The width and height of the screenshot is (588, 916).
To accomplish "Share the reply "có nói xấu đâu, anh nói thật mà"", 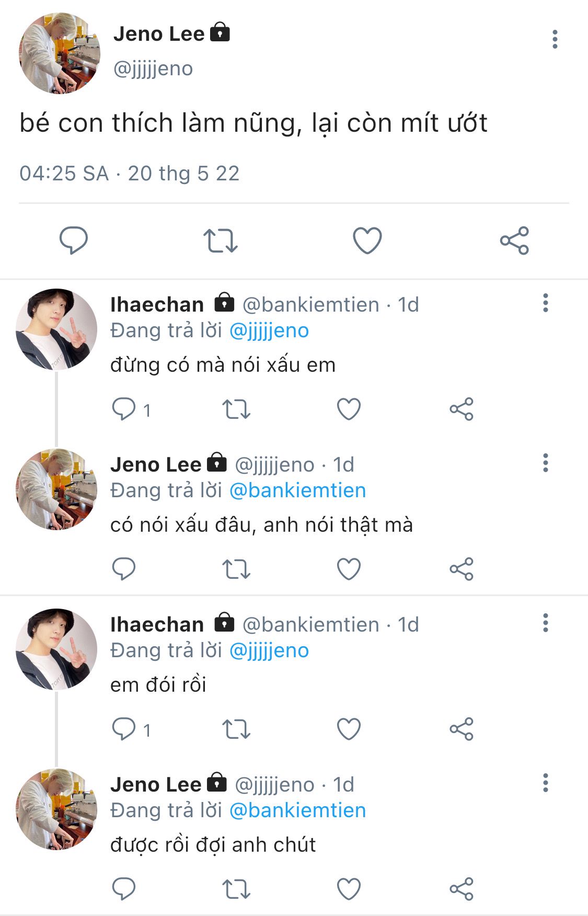I will (x=462, y=569).
